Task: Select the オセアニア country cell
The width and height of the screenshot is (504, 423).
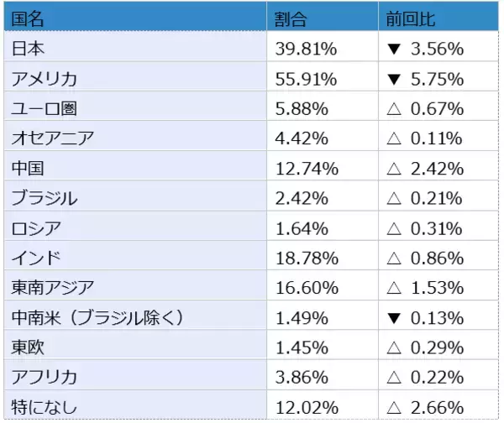Action: [x=50, y=138]
